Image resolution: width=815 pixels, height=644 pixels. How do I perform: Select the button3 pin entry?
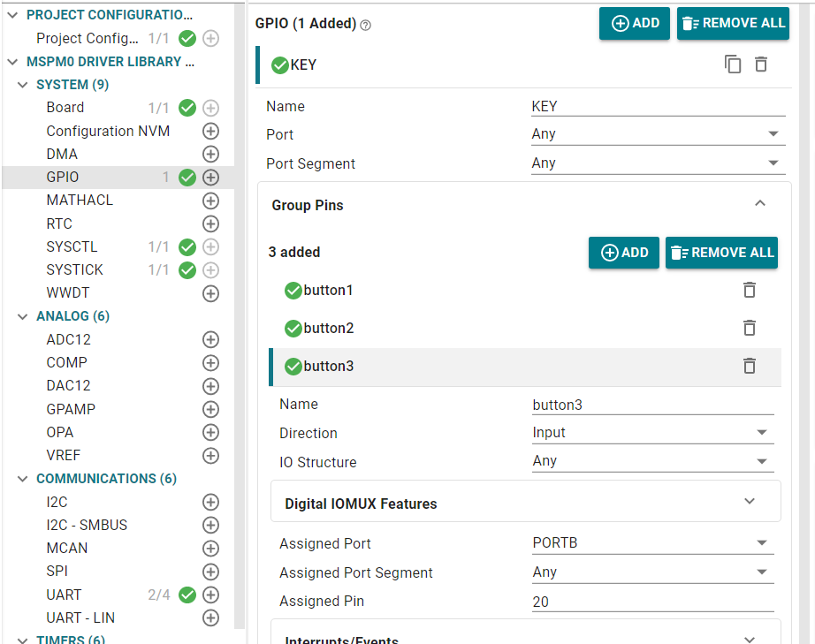click(x=525, y=367)
